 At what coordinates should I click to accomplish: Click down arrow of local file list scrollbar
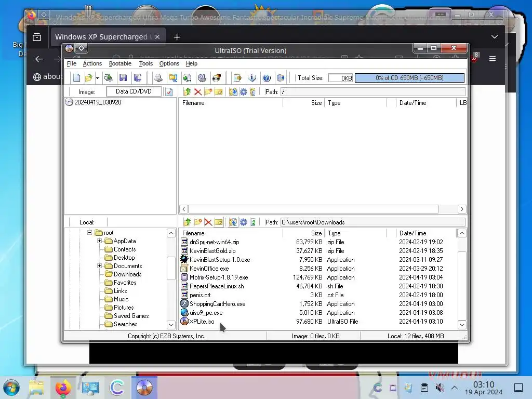pos(462,325)
